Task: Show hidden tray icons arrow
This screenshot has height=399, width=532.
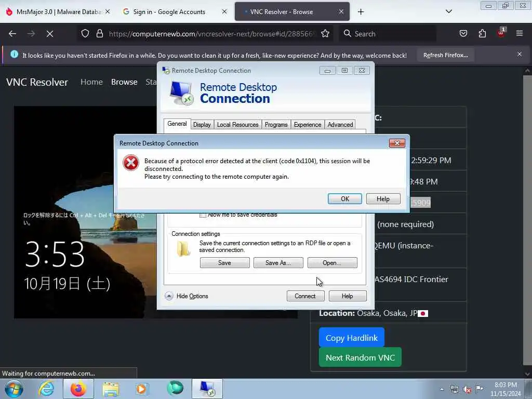Action: (x=442, y=390)
